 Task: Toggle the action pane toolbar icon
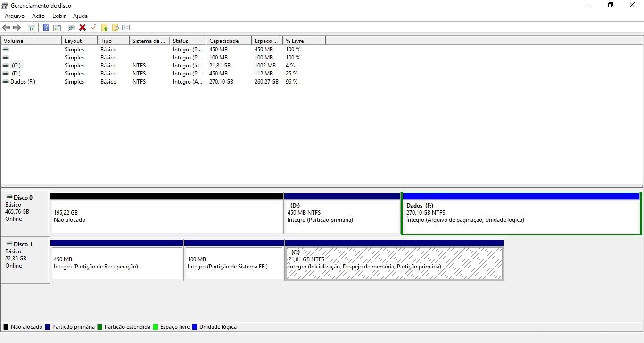(57, 27)
